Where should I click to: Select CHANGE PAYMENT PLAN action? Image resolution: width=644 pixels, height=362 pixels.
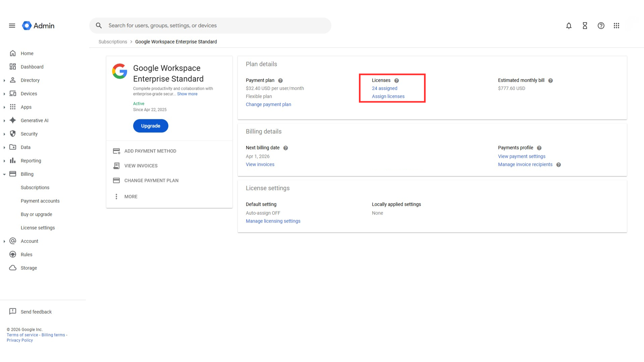146,181
